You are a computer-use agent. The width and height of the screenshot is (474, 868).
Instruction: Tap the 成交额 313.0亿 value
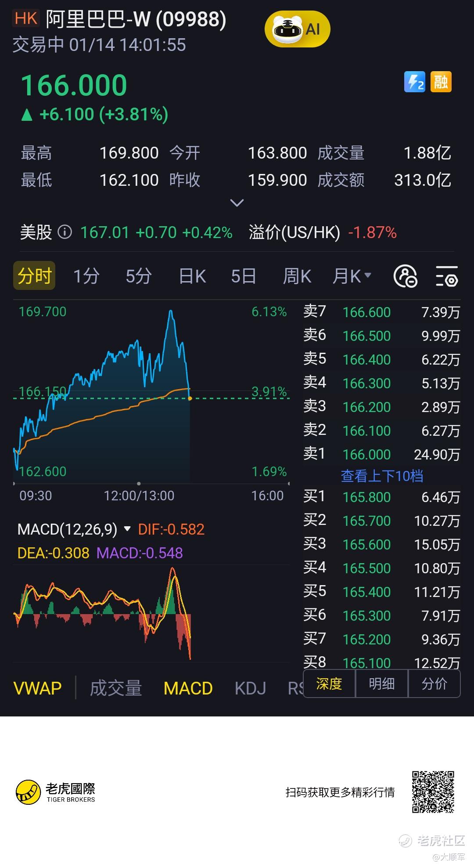point(423,180)
